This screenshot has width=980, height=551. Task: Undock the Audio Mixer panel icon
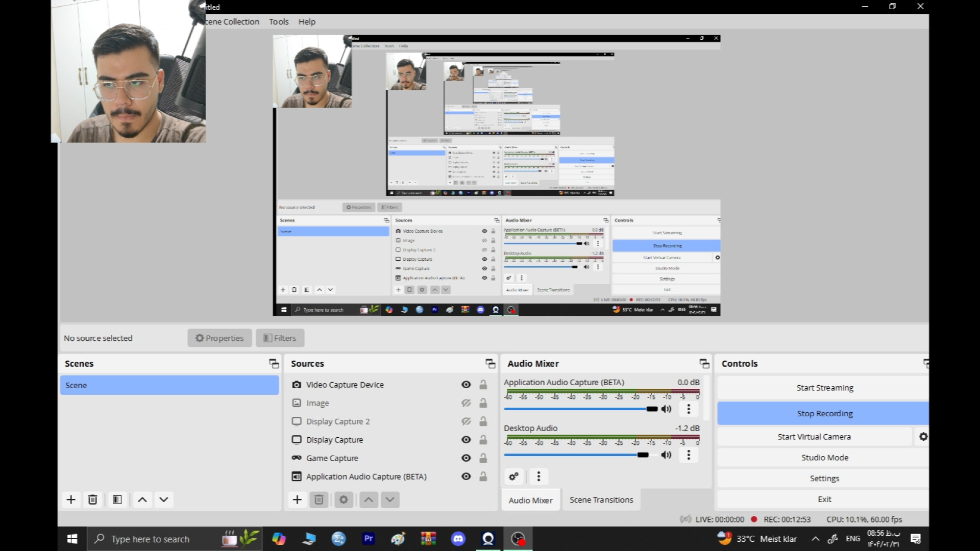coord(704,363)
